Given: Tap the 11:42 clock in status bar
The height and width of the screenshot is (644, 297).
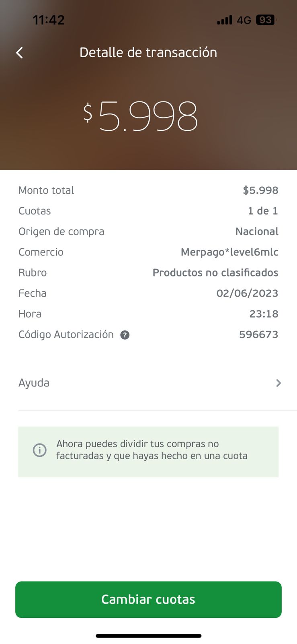Looking at the screenshot, I should click(49, 20).
